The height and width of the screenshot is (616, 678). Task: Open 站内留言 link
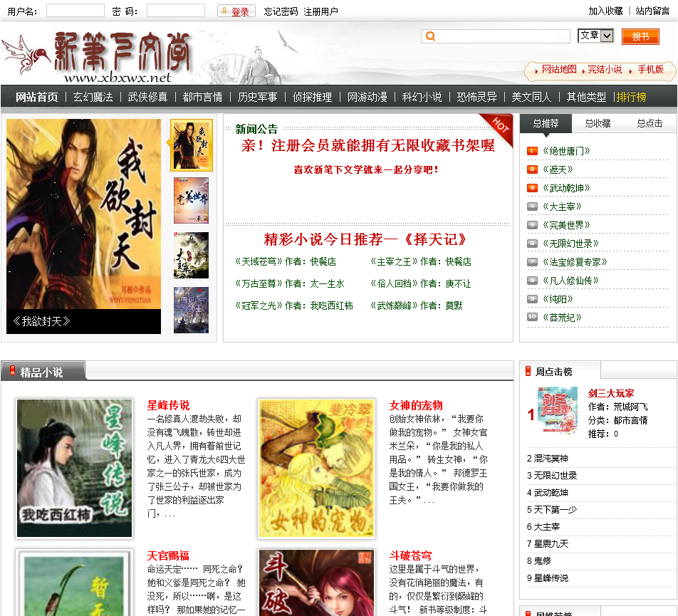point(652,11)
